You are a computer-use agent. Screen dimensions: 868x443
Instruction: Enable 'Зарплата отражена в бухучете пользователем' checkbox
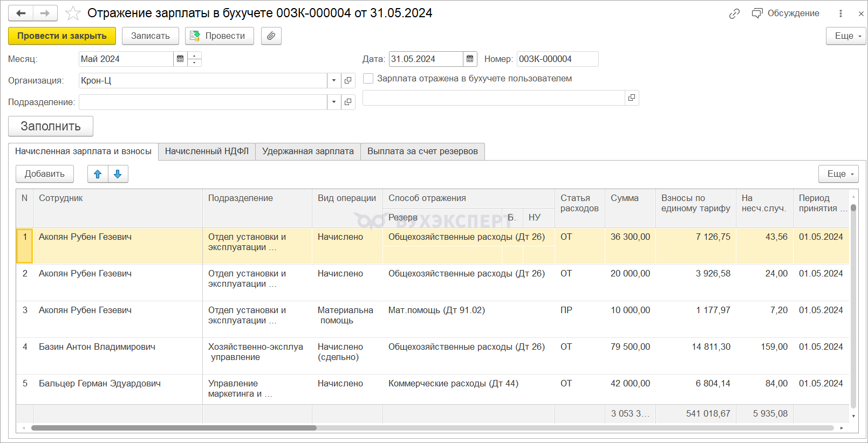pos(368,79)
